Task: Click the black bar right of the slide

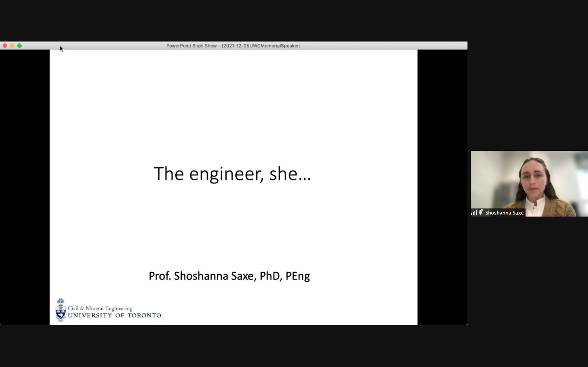Action: (442, 187)
